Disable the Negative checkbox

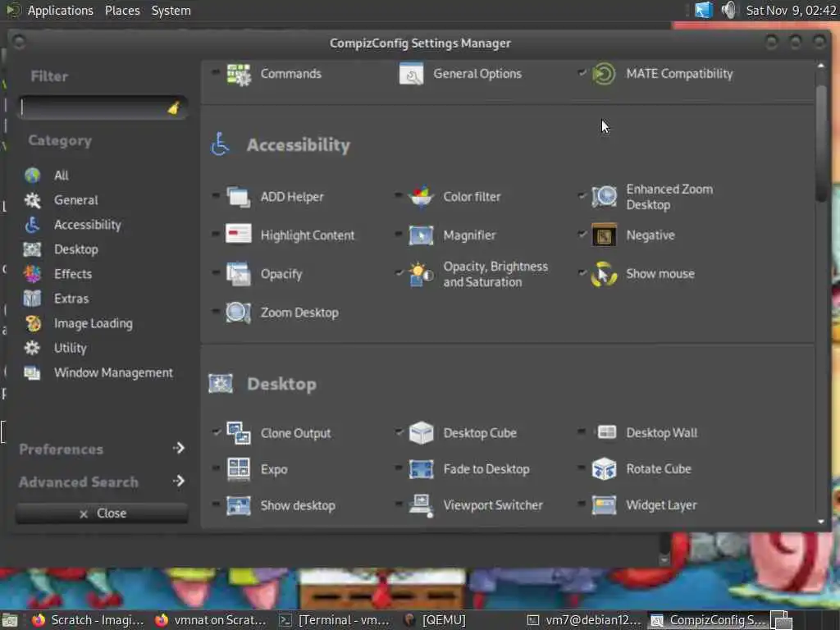pos(582,234)
